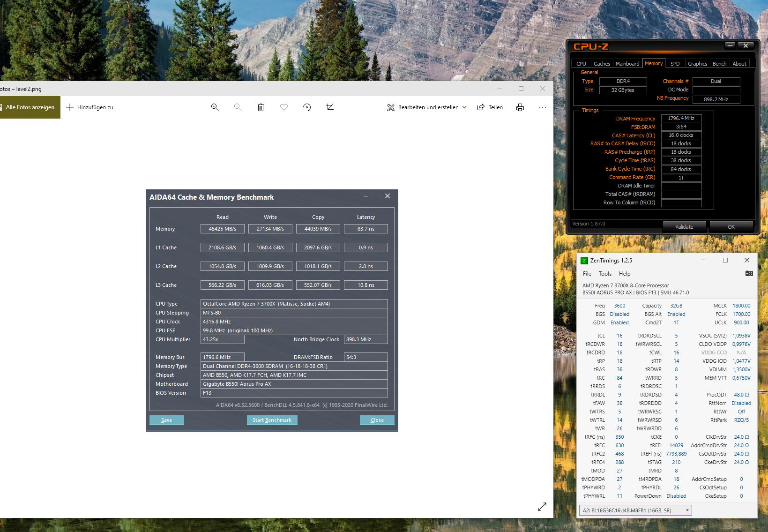Image resolution: width=768 pixels, height=532 pixels.
Task: Rotate the photo using the rotate icon
Action: tap(307, 107)
